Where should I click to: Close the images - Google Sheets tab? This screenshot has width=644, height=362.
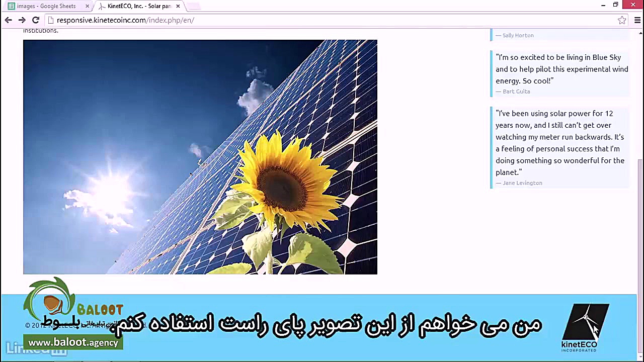(87, 6)
